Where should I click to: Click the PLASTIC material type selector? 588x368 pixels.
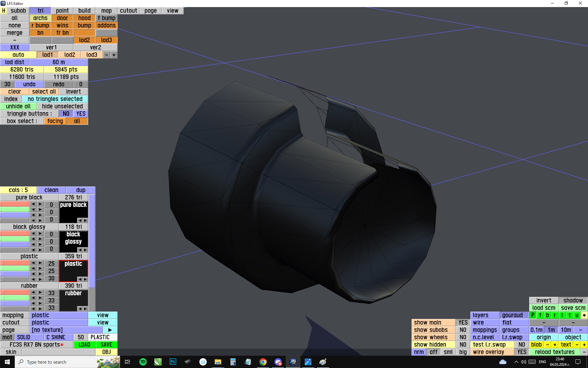pos(100,337)
